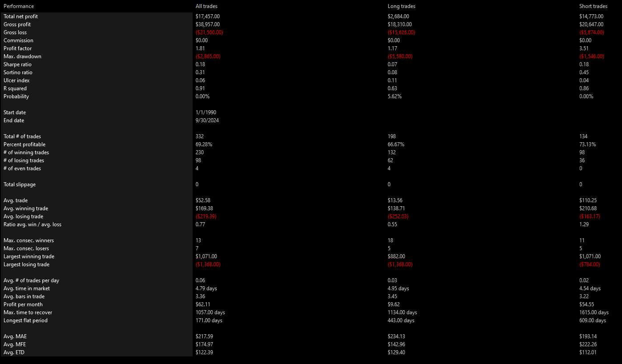The image size is (622, 364).
Task: Select the Total # of trades label
Action: click(22, 136)
